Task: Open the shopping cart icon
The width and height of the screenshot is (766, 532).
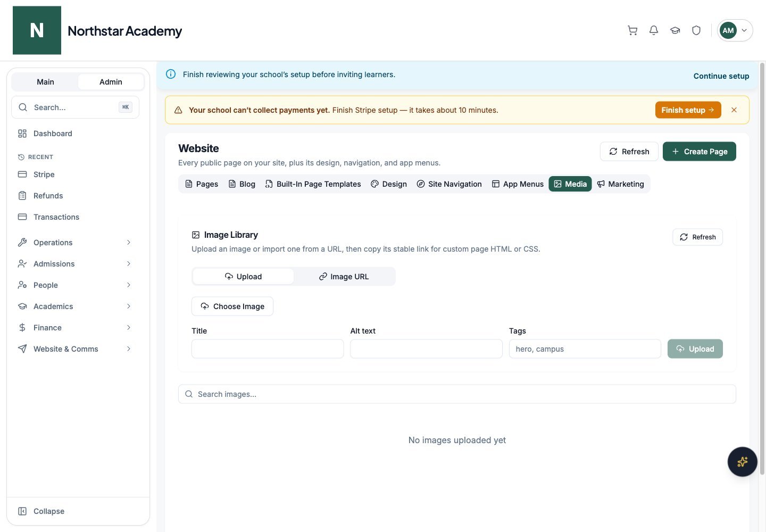Action: [632, 30]
